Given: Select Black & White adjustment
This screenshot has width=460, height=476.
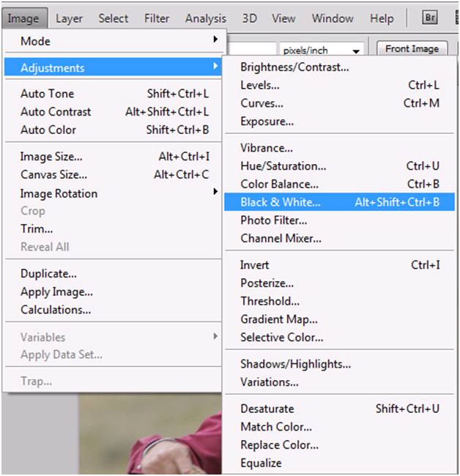Looking at the screenshot, I should [339, 202].
